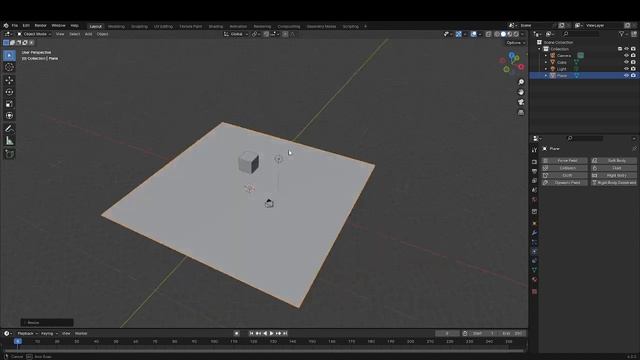
Task: Select the Move tool
Action: (x=9, y=80)
